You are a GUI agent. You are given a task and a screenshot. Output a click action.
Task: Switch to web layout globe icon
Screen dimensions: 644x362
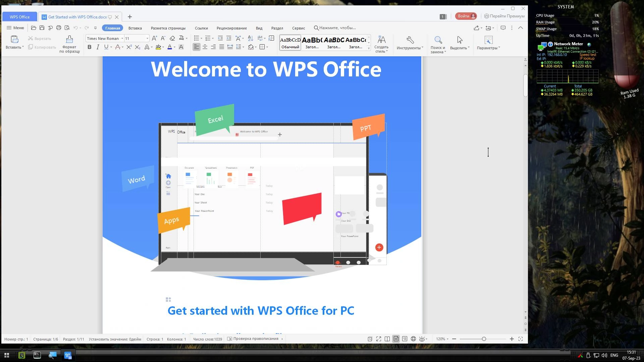pyautogui.click(x=414, y=339)
